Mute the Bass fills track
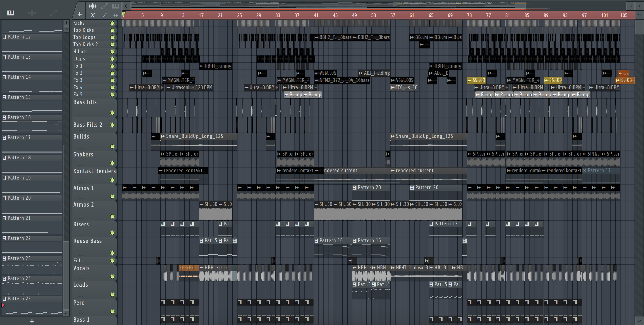Image resolution: width=644 pixels, height=325 pixels. [112, 113]
